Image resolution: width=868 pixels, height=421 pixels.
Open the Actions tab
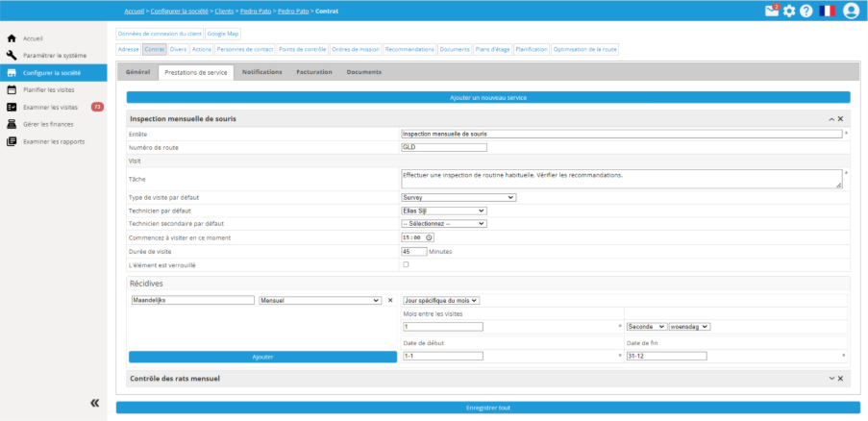202,49
